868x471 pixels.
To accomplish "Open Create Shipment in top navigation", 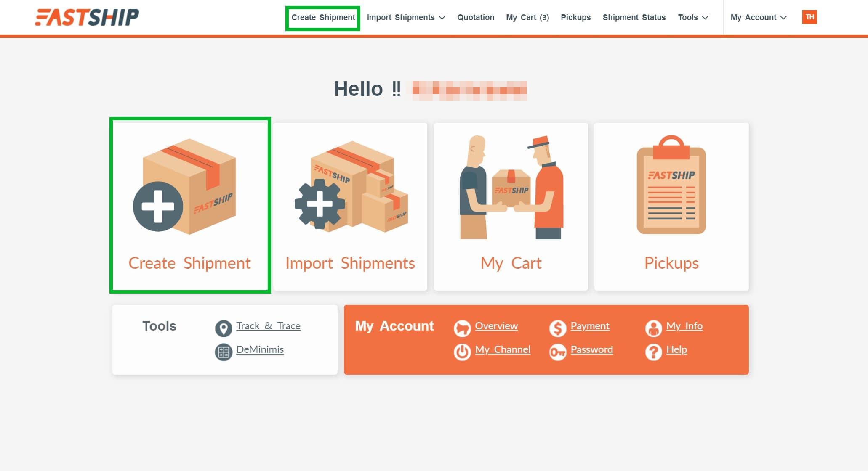I will (323, 17).
